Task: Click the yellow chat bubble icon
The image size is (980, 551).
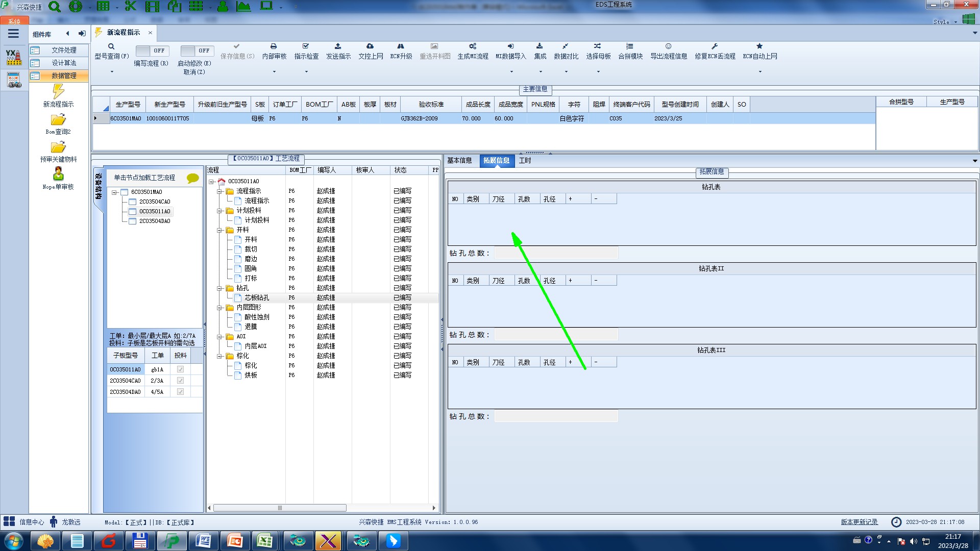Action: click(193, 178)
